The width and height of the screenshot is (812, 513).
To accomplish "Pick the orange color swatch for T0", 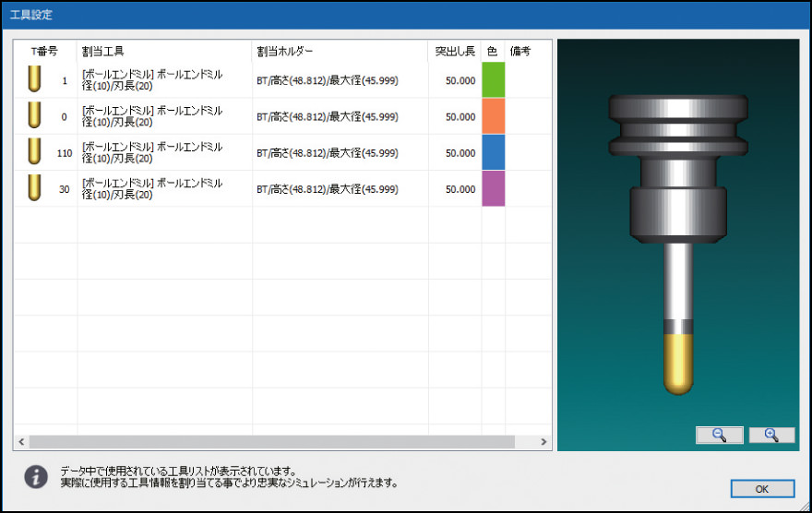I will click(x=494, y=116).
